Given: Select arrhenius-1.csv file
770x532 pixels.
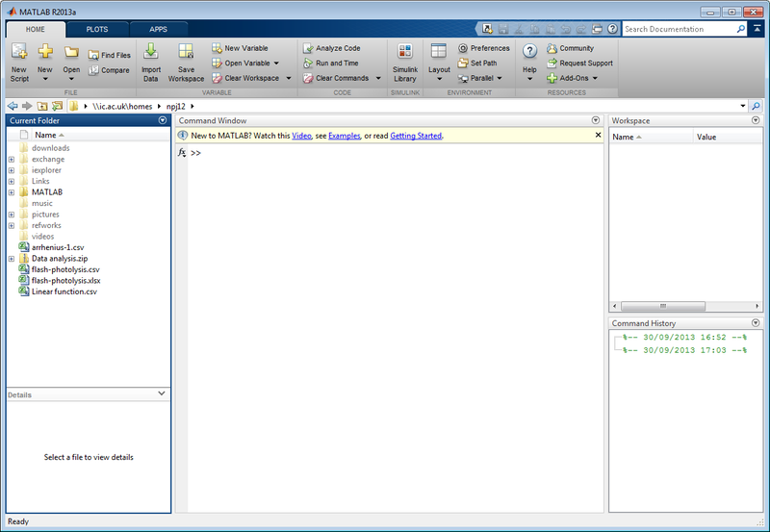Looking at the screenshot, I should 58,247.
